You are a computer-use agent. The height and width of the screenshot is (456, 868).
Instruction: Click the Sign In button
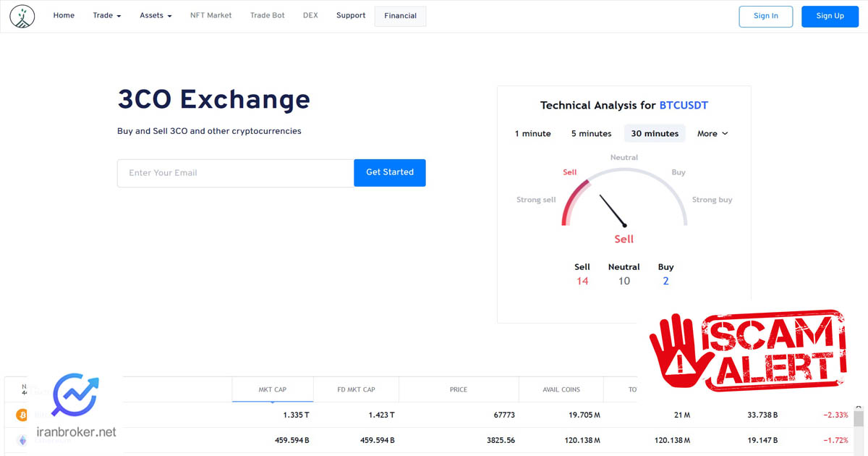click(x=766, y=16)
